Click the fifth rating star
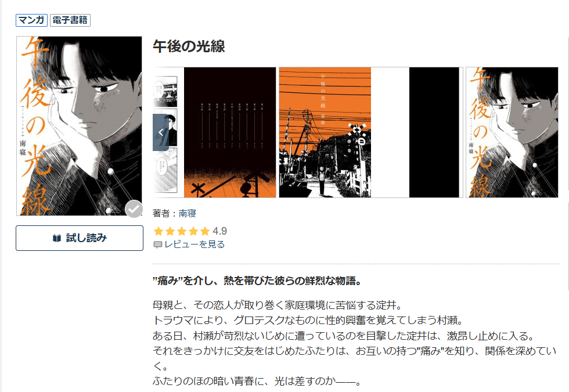This screenshot has height=392, width=569. [205, 231]
